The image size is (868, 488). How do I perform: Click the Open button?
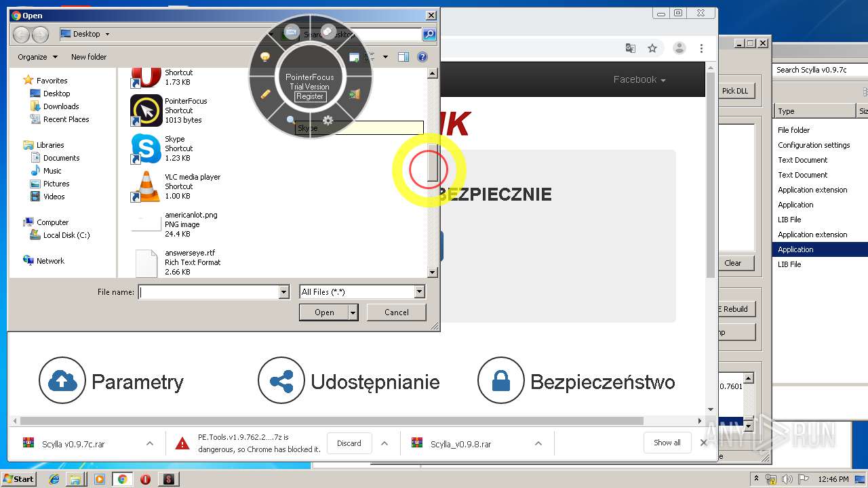pyautogui.click(x=324, y=312)
